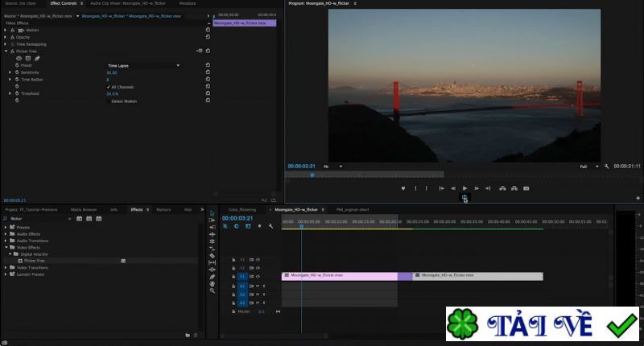The width and height of the screenshot is (644, 346).
Task: Toggle V1 track output eye icon
Action: (x=258, y=276)
